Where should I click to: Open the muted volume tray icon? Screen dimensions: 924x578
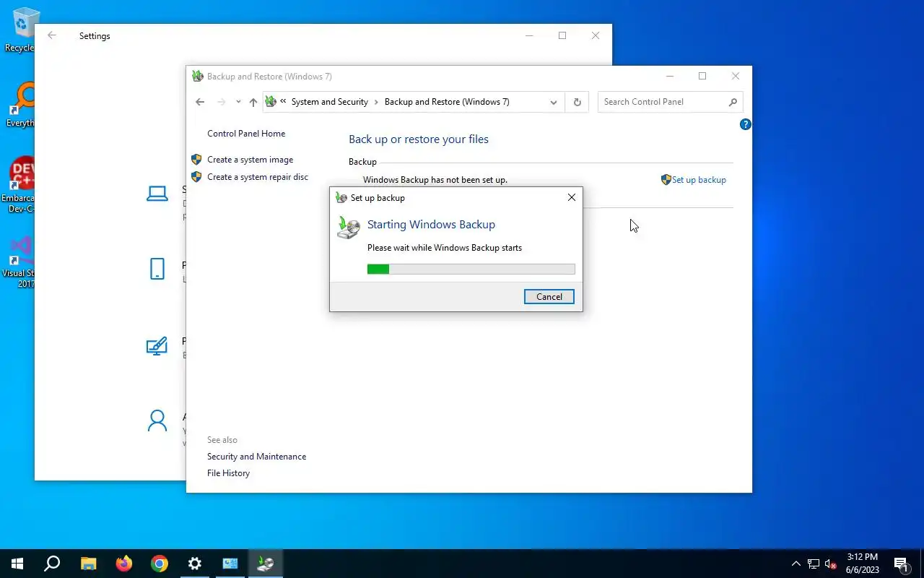coord(831,564)
